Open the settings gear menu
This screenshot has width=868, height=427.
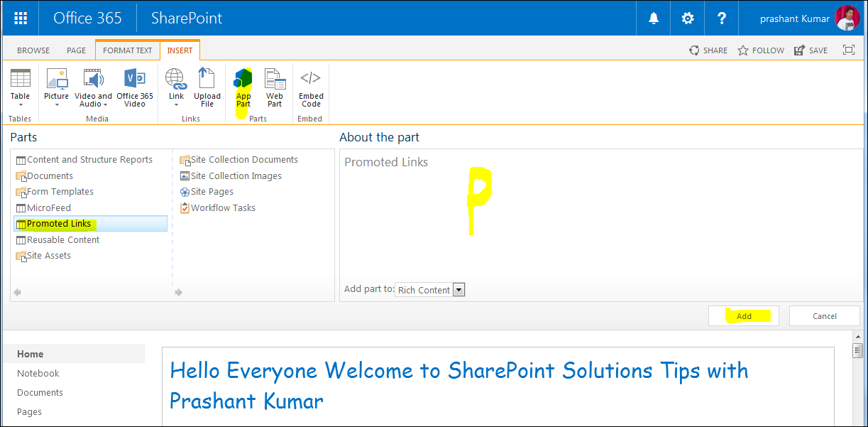(x=688, y=18)
